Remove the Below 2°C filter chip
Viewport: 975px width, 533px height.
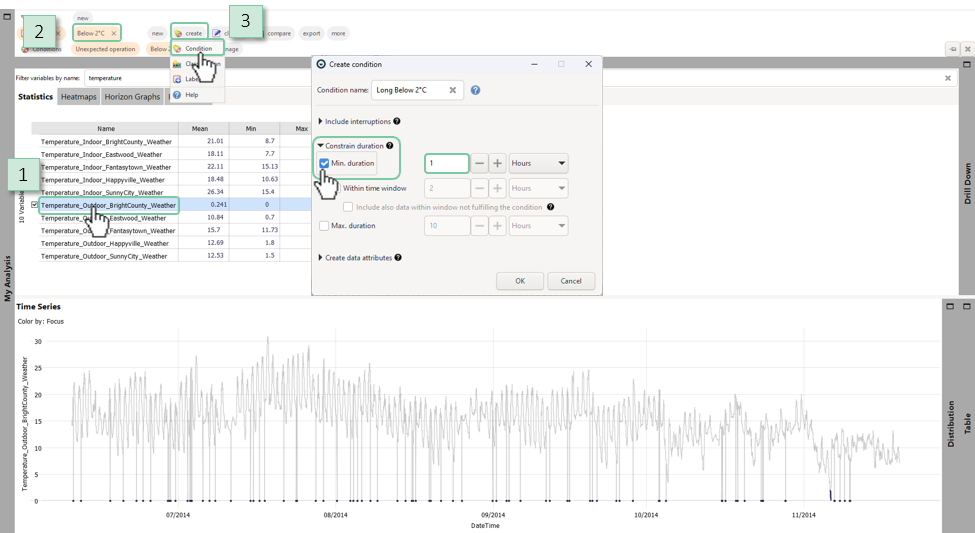click(x=114, y=33)
